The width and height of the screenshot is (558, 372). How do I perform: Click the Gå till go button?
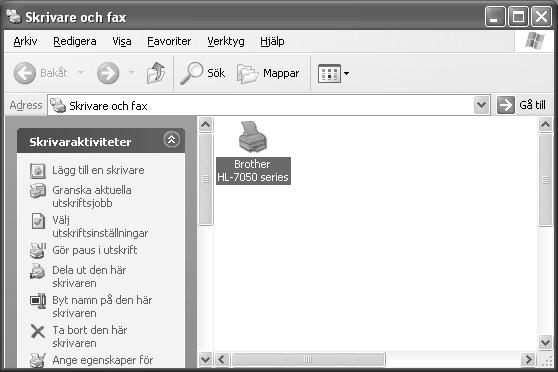pos(521,105)
